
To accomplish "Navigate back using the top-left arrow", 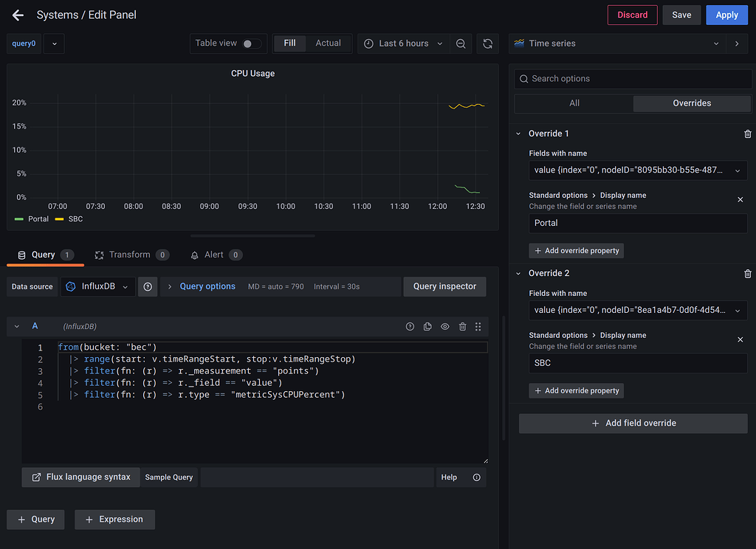I will click(x=18, y=15).
